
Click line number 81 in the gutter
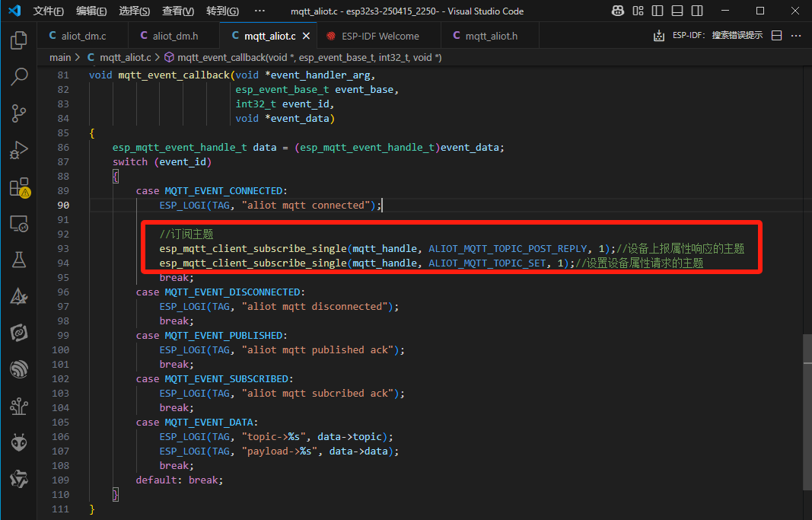coord(62,75)
